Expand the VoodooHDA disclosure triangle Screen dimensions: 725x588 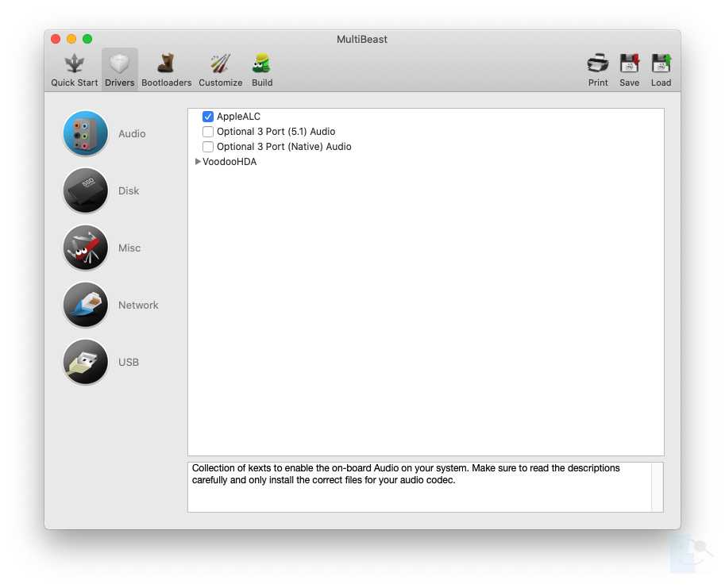click(198, 162)
